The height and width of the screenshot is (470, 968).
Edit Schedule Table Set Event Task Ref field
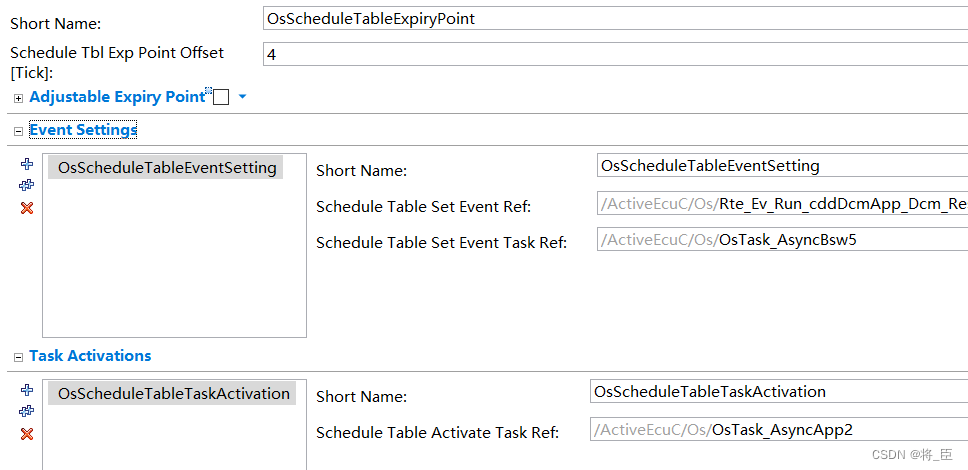click(x=782, y=240)
